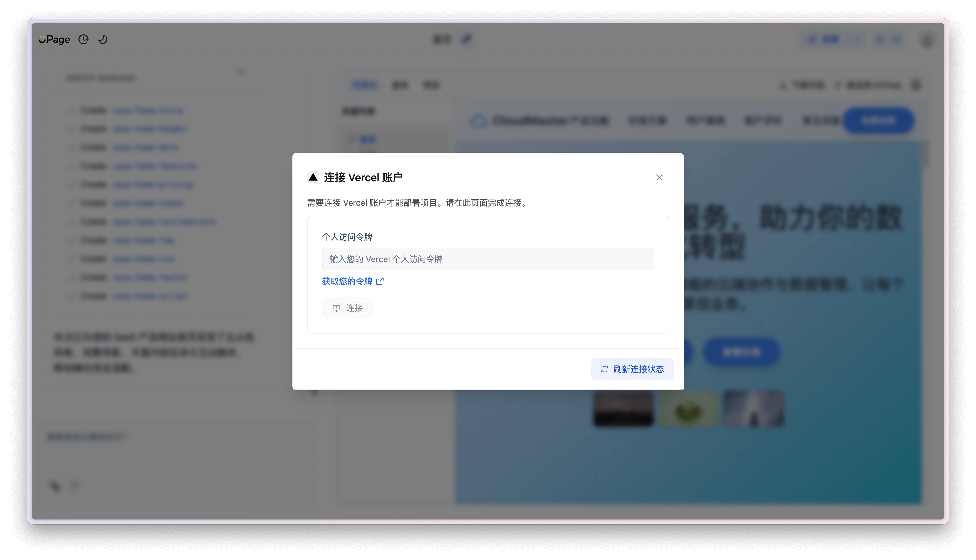Close the 连接 Vercel 账户 dialog

tap(659, 177)
